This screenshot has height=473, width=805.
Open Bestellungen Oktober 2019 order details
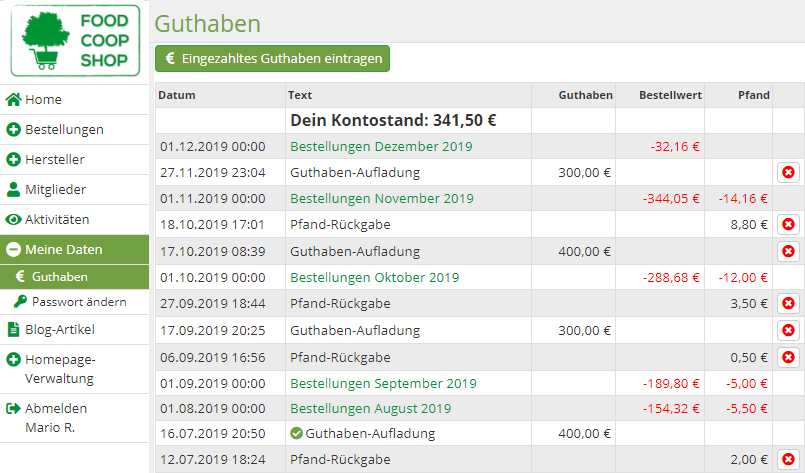click(374, 277)
